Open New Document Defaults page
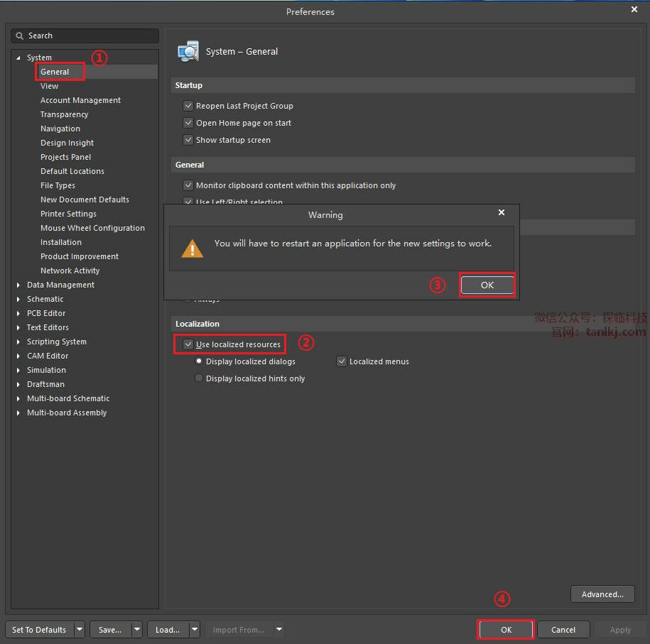The image size is (650, 644). (x=85, y=200)
